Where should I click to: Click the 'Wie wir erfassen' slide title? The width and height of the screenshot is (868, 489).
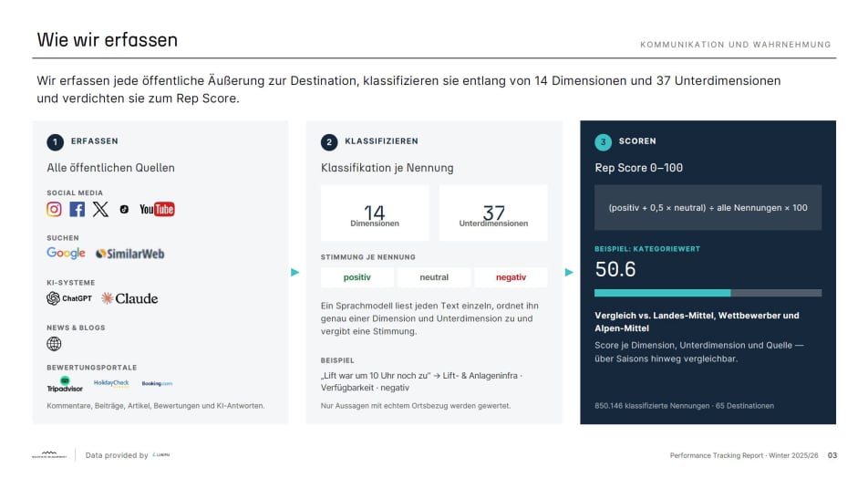[x=108, y=40]
